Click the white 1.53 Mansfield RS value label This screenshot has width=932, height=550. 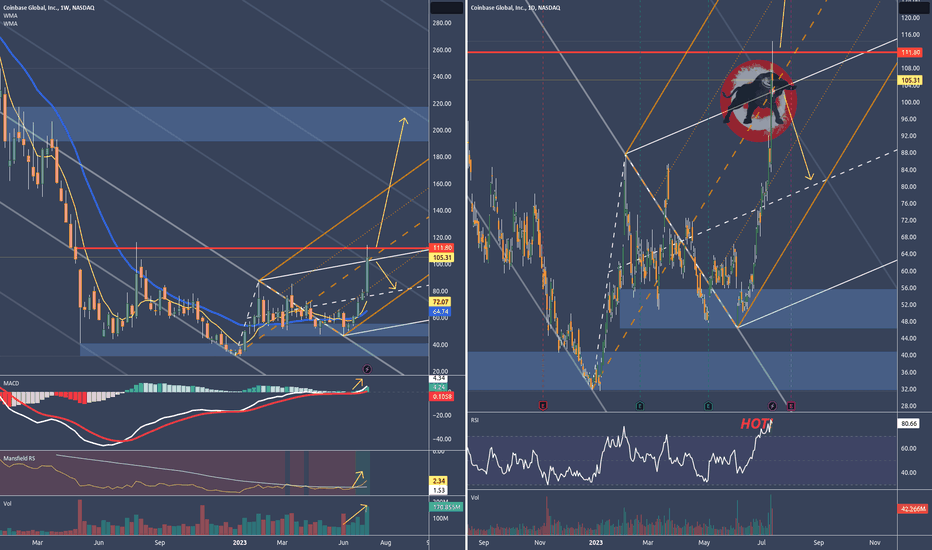tap(439, 491)
